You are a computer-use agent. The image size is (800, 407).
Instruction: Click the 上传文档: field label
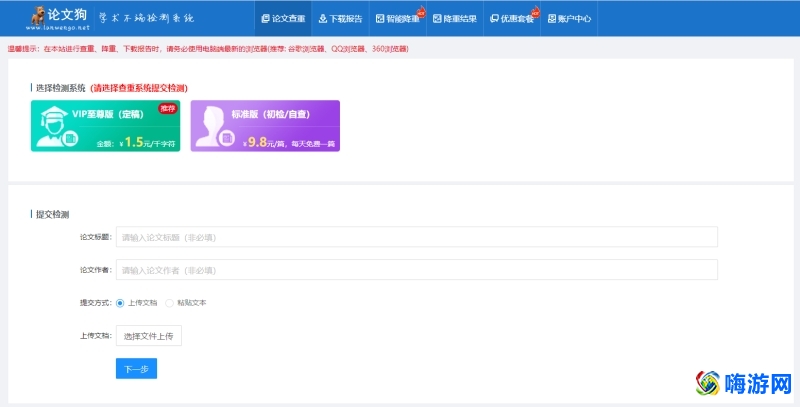[x=95, y=336]
